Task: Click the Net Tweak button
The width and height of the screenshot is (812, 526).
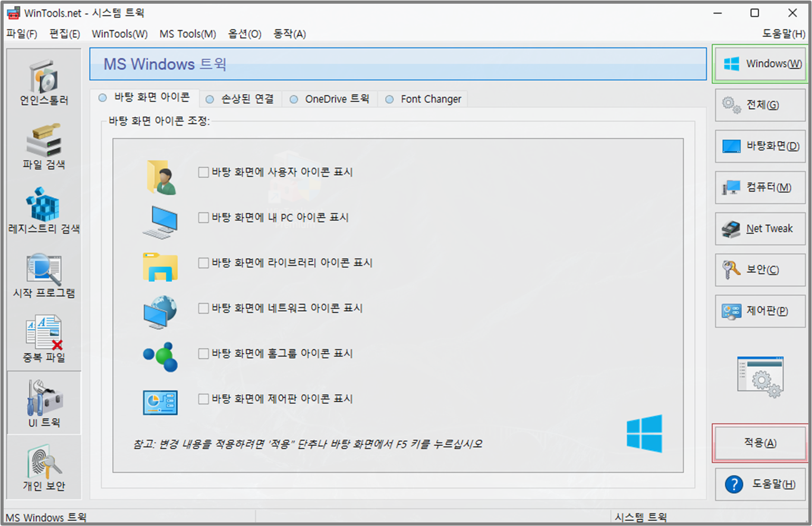Action: pos(760,228)
